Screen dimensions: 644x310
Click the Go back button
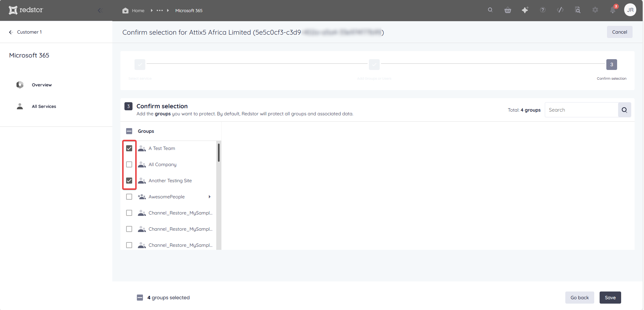point(579,298)
